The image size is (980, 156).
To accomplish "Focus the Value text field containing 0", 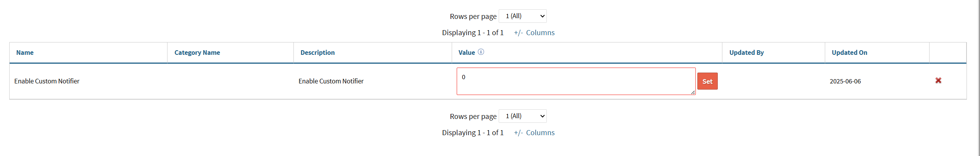I will [576, 81].
